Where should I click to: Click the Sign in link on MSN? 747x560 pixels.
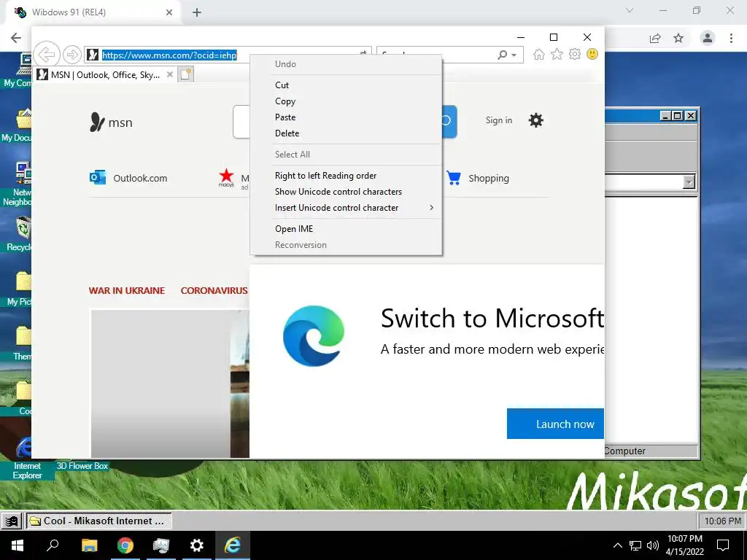[499, 120]
